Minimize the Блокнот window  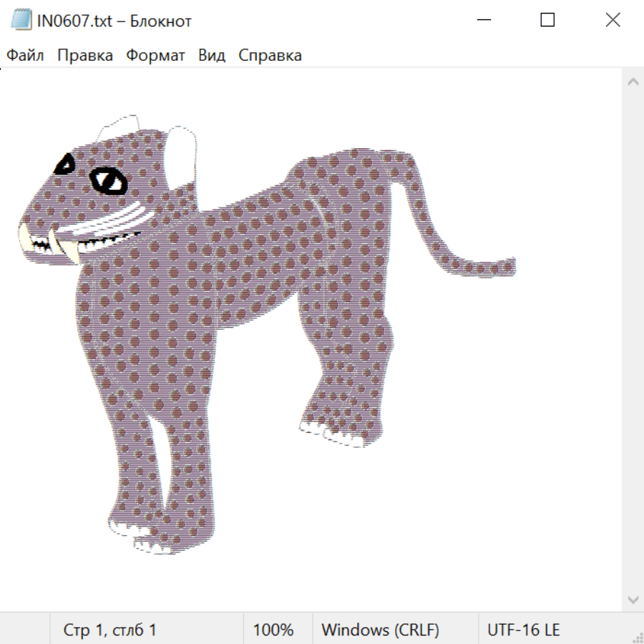pos(483,21)
